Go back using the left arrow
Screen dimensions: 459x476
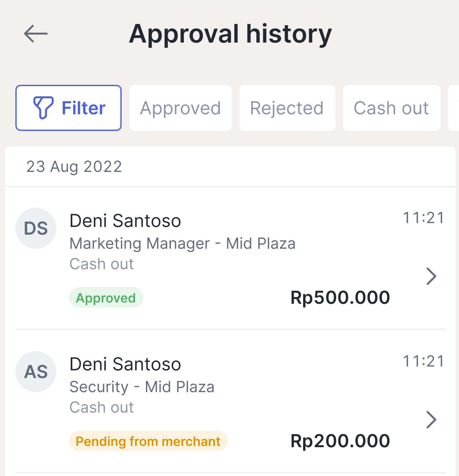click(x=36, y=34)
